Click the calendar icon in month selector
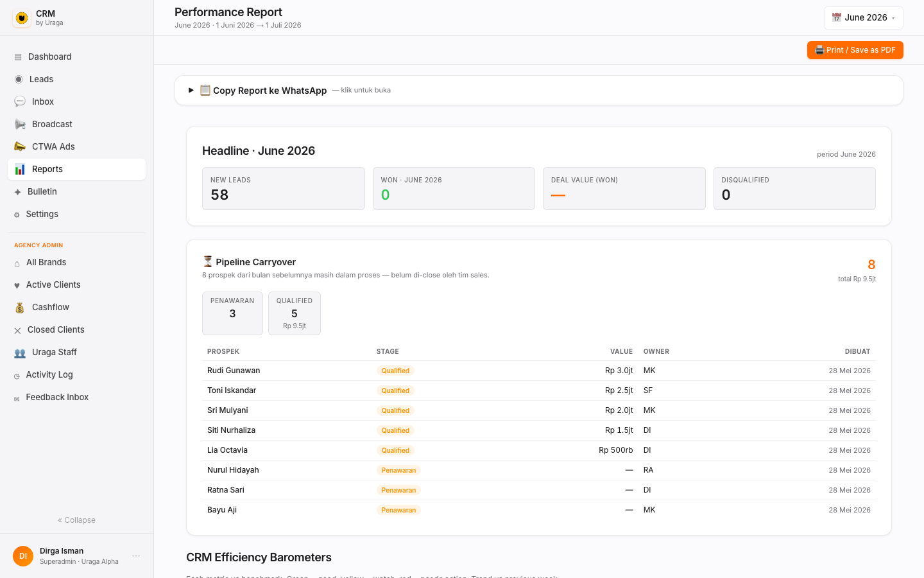Image resolution: width=924 pixels, height=578 pixels. [837, 17]
